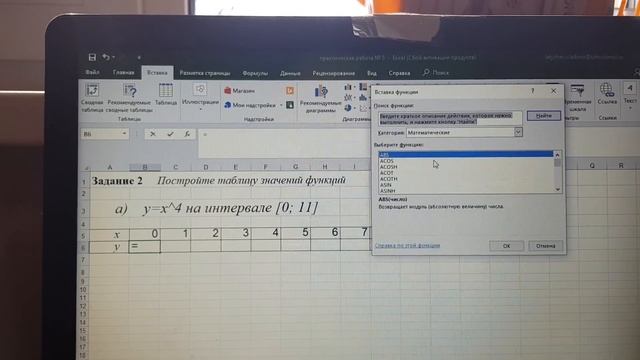Open the Иллюстрации (Illustrations) group
This screenshot has height=360, width=640.
(x=200, y=97)
